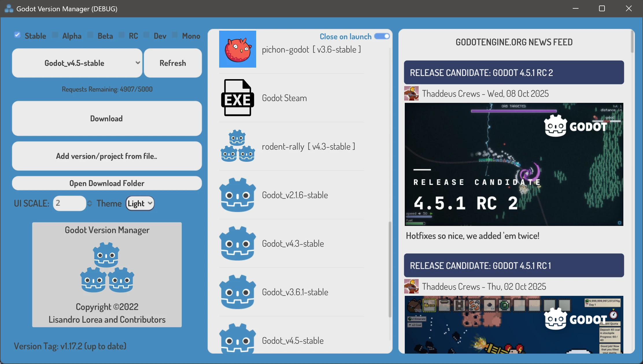Click the Stable filter label
This screenshot has height=364, width=643.
35,36
